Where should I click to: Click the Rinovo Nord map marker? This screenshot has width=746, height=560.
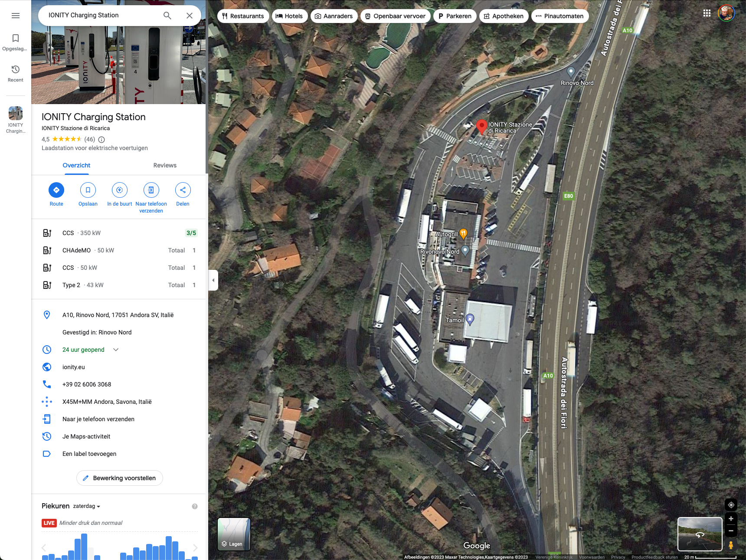point(571,72)
